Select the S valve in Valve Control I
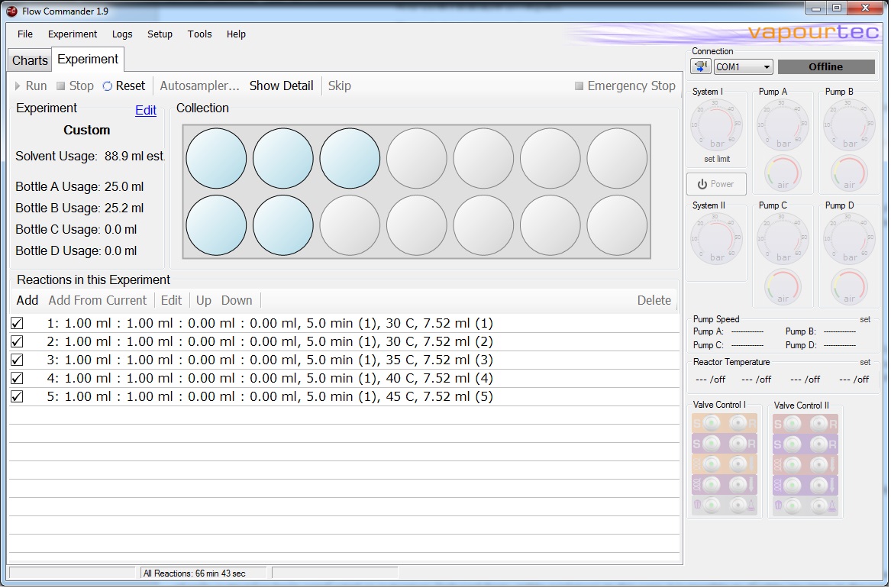Image resolution: width=891 pixels, height=588 pixels. tap(712, 422)
